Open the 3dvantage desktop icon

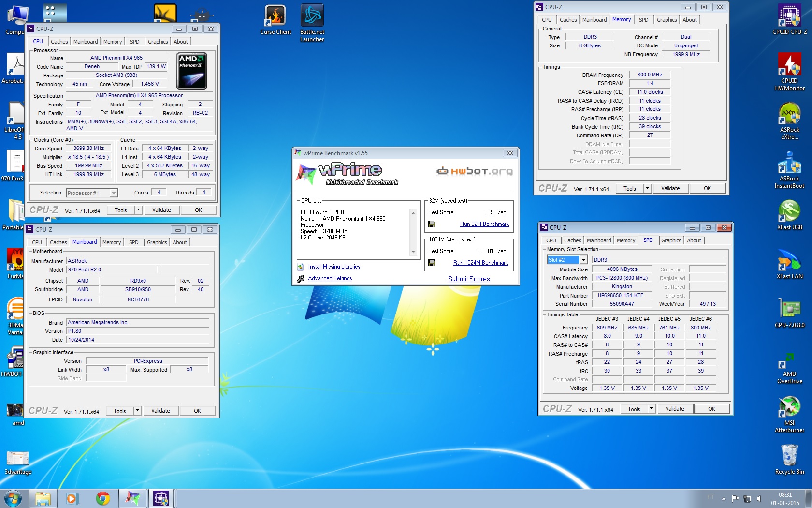click(18, 463)
